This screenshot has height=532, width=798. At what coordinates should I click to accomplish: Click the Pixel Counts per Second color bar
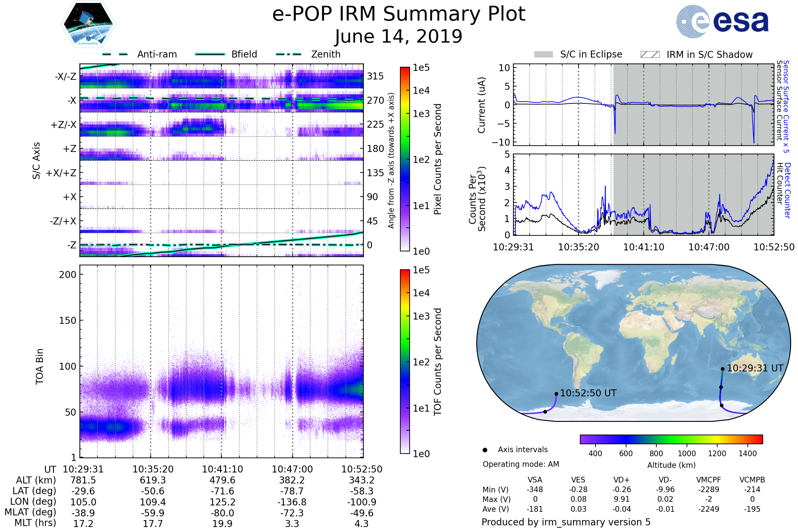coord(405,159)
